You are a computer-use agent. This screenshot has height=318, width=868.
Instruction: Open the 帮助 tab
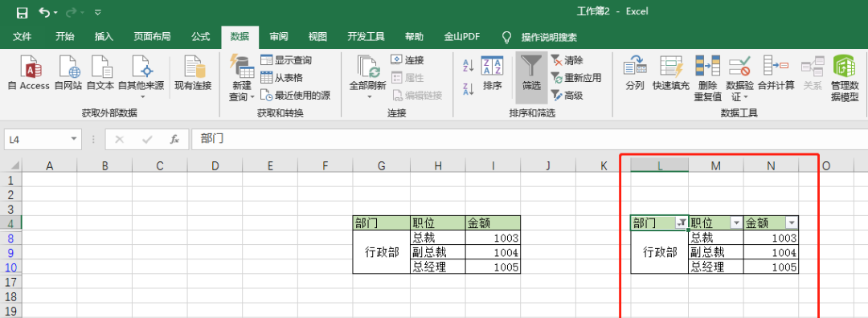pyautogui.click(x=414, y=37)
